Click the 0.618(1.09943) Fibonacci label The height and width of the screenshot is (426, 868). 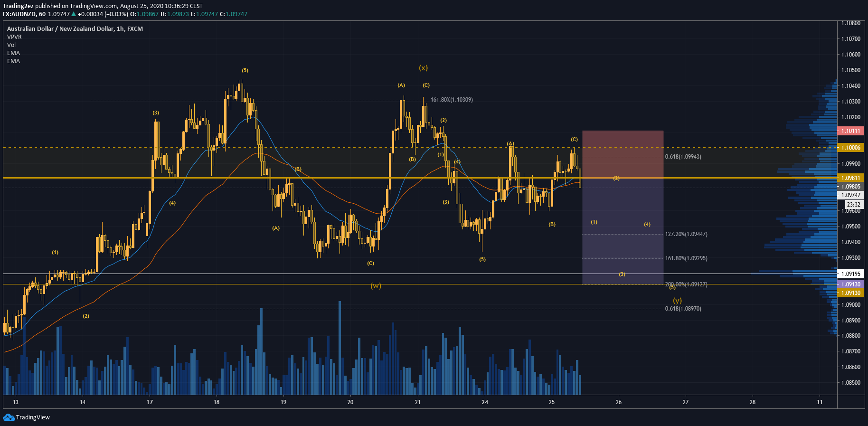coord(683,157)
